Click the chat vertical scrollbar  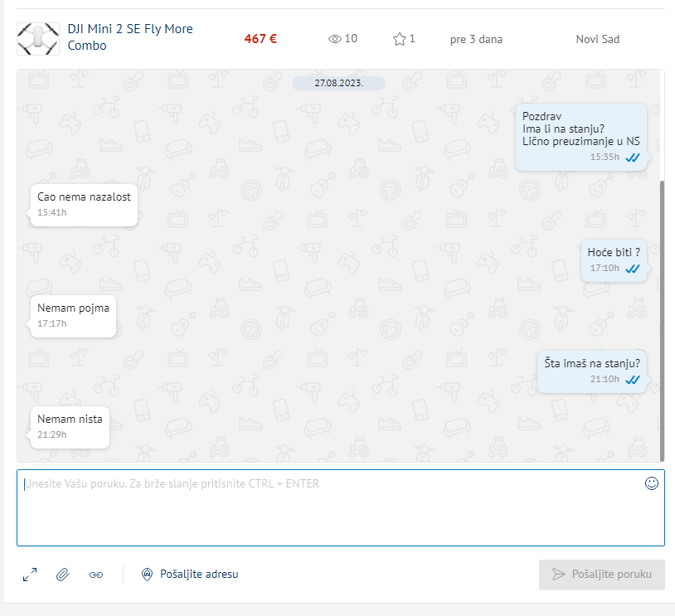(x=662, y=319)
